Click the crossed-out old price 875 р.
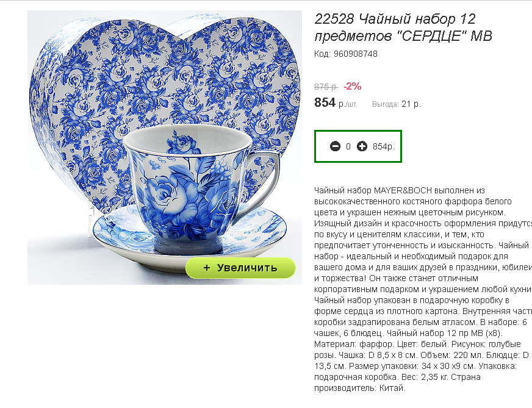This screenshot has height=408, width=532. pyautogui.click(x=326, y=87)
